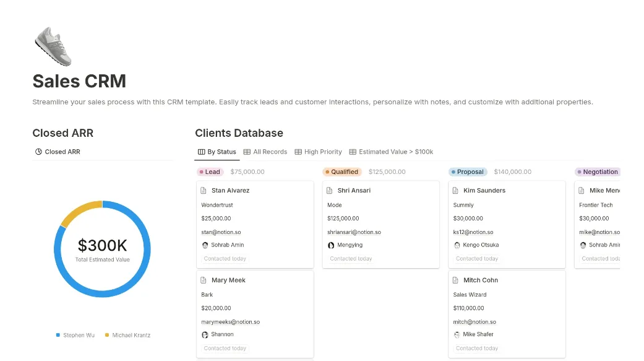The image size is (644, 361).
Task: Open the Kim Saunders card page icon
Action: 455,190
